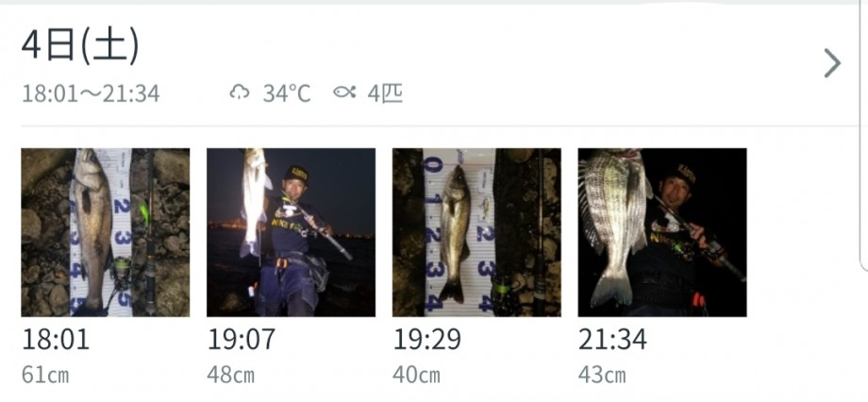Click the 34°C temperature label

[287, 93]
